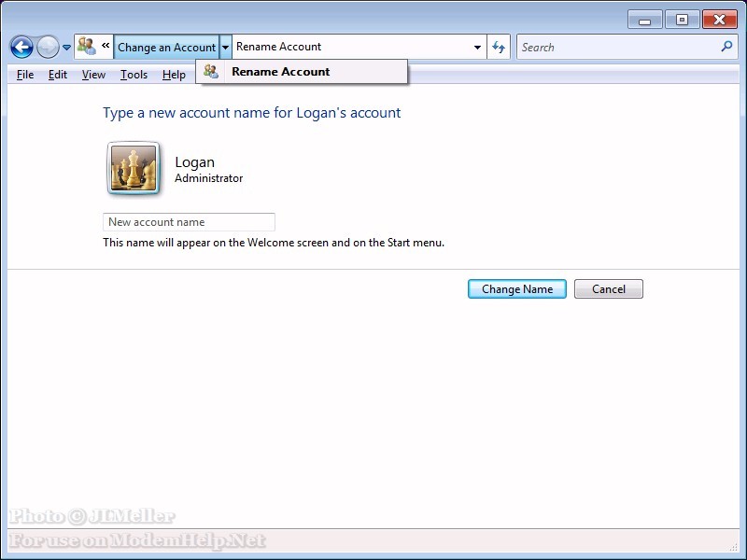Choose Rename Account from breadcrumb popup

302,72
